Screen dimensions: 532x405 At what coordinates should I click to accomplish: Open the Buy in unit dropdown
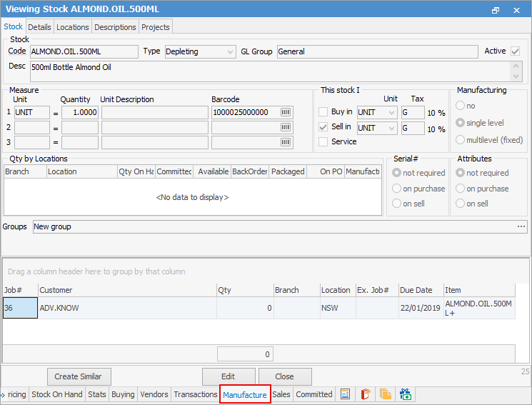(x=391, y=112)
